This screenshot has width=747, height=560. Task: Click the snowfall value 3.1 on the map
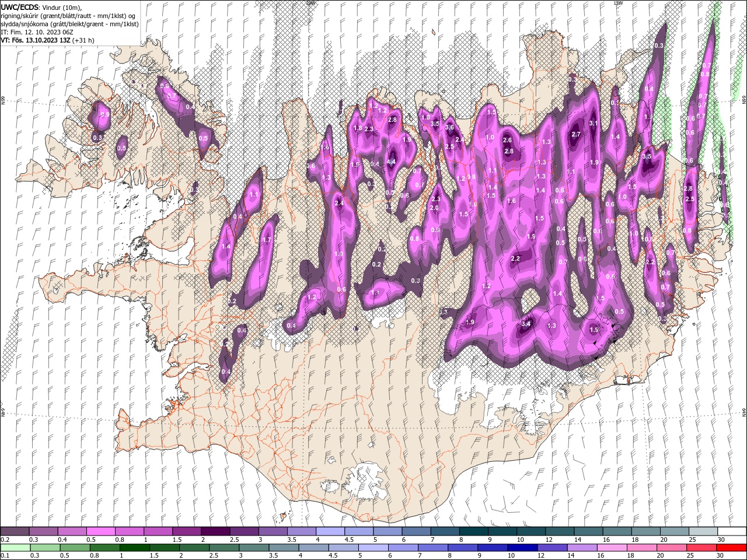tap(594, 123)
